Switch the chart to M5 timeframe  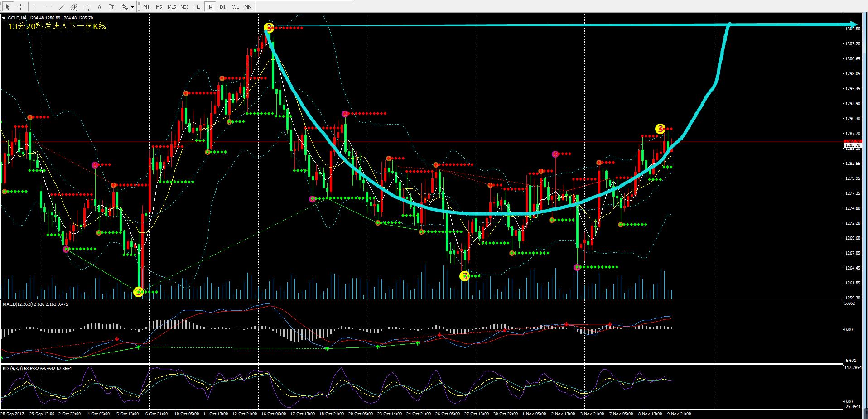tap(159, 7)
